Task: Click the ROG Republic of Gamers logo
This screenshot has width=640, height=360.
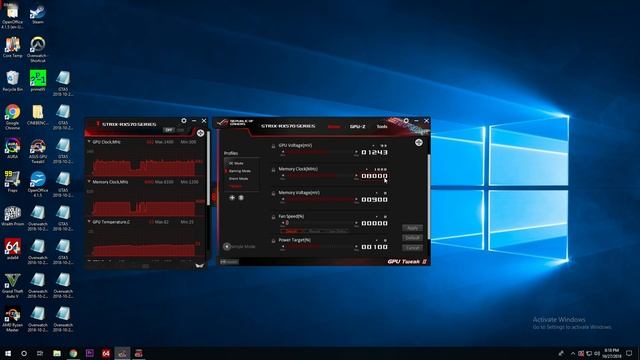Action: click(x=235, y=123)
